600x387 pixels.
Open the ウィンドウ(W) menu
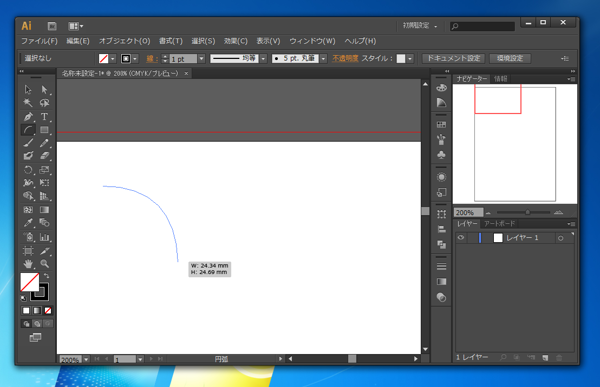click(312, 41)
